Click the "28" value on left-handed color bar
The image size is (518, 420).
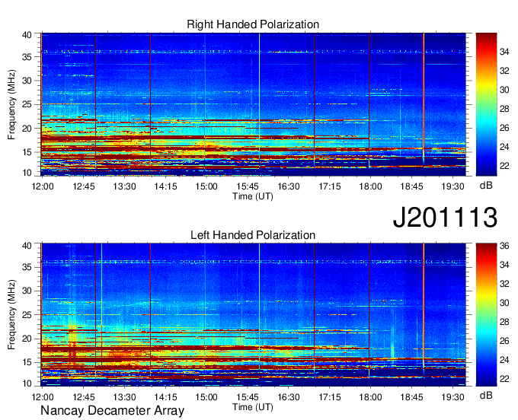[504, 322]
